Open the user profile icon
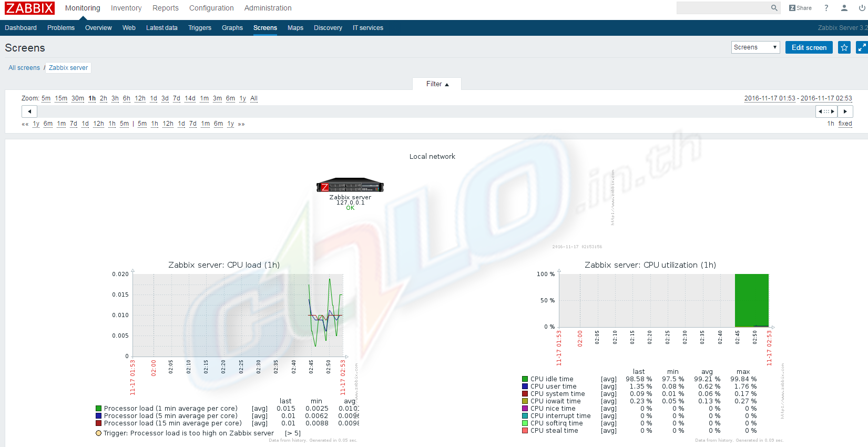 pyautogui.click(x=844, y=8)
